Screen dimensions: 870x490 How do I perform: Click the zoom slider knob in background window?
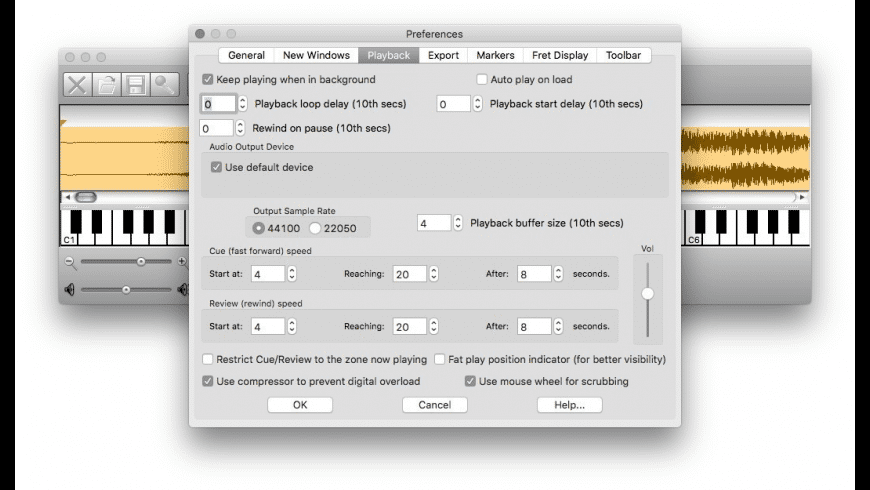pyautogui.click(x=141, y=261)
